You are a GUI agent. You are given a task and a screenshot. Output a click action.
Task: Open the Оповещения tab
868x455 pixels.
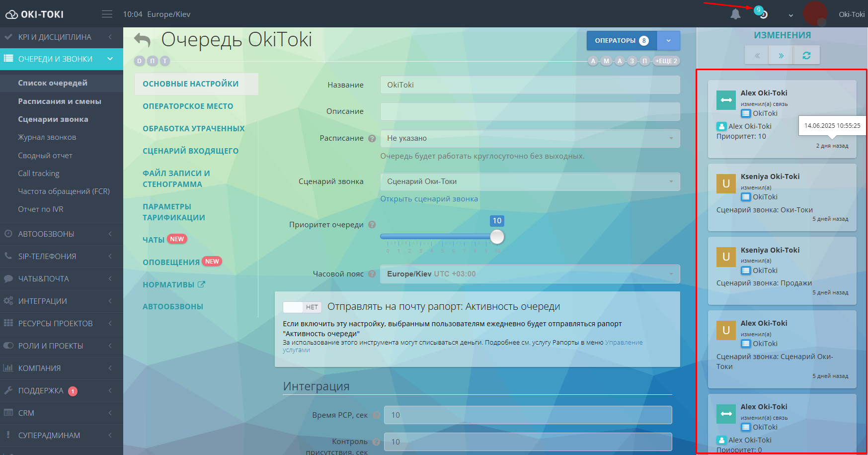point(171,262)
